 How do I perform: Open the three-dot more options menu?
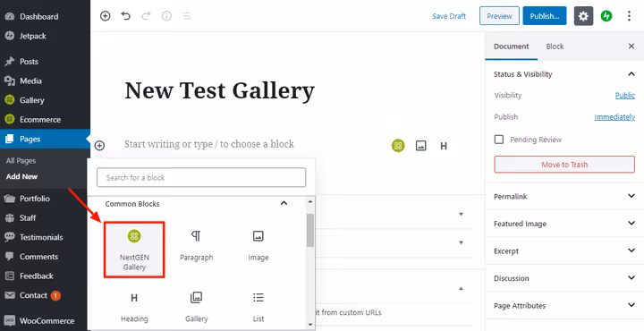(629, 16)
